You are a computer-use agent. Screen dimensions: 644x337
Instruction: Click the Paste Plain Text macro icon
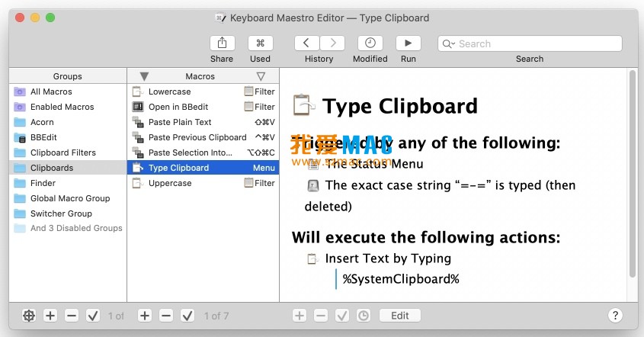pos(138,122)
